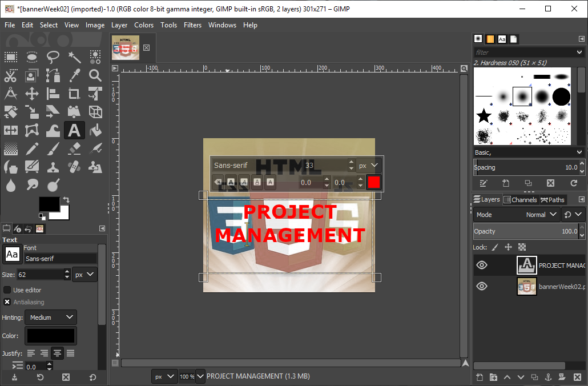Image resolution: width=588 pixels, height=386 pixels.
Task: Open the Filters menu
Action: (x=193, y=25)
